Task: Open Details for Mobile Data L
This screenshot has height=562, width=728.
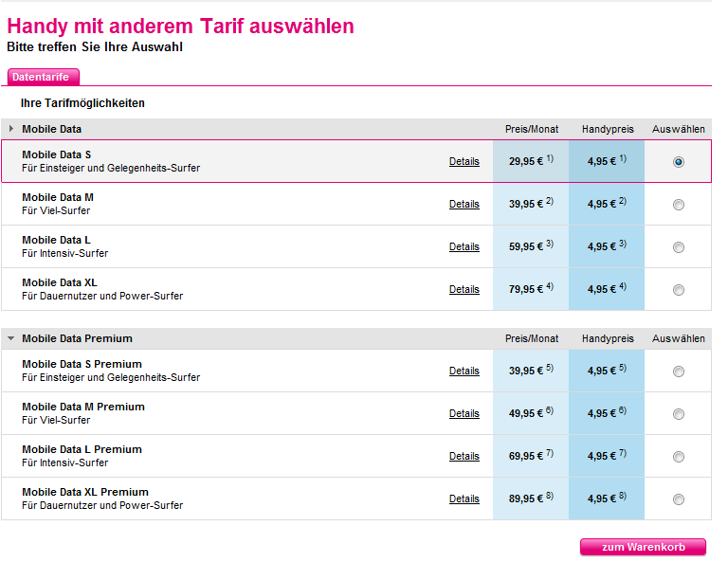Action: coord(464,247)
